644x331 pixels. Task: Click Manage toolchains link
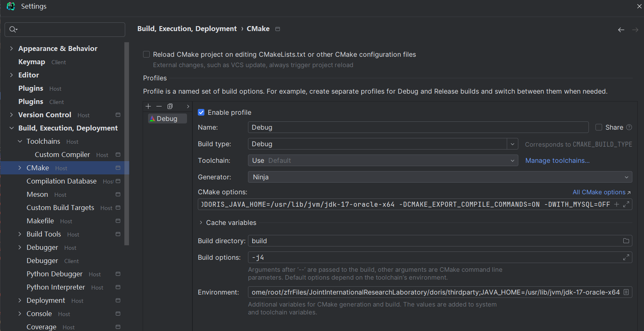point(557,160)
